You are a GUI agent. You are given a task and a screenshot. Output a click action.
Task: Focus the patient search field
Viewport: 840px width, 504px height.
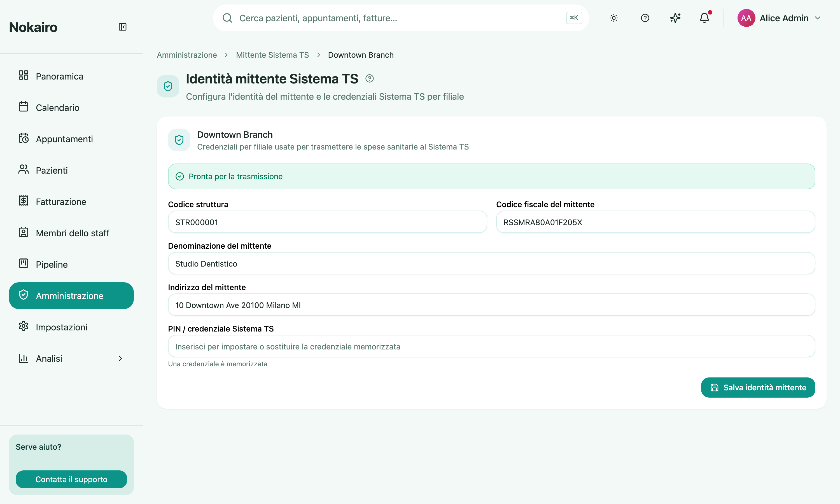(x=401, y=18)
